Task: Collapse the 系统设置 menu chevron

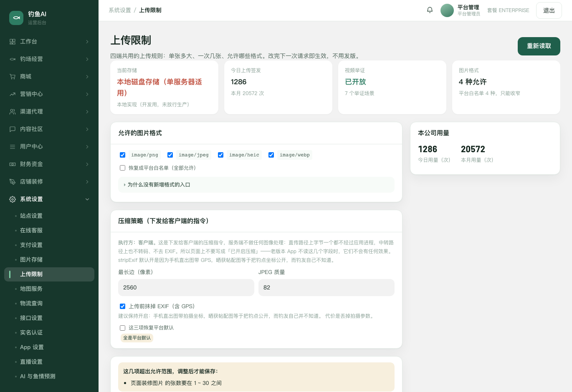Action: (x=87, y=199)
